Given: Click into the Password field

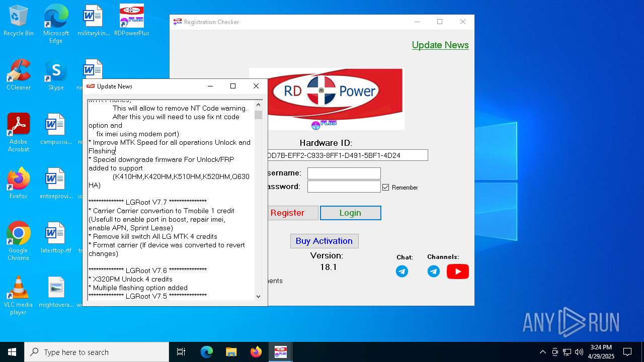Looking at the screenshot, I should pyautogui.click(x=344, y=187).
